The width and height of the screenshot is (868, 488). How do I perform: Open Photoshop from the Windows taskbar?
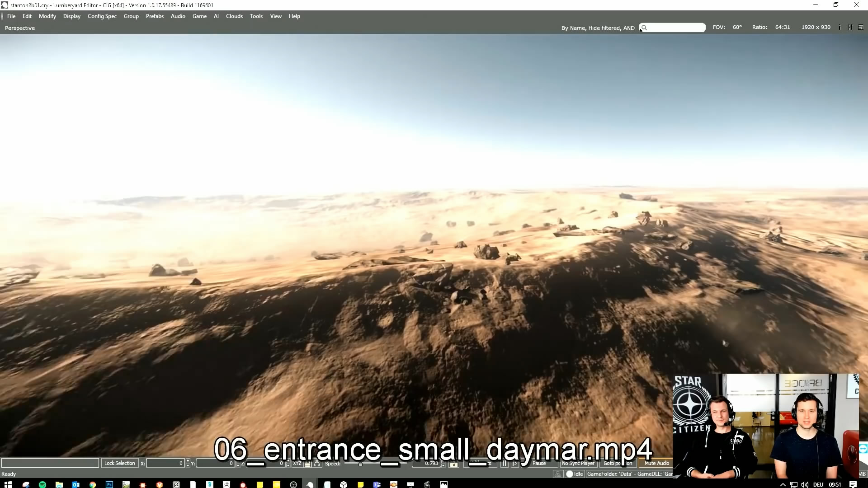pos(109,484)
